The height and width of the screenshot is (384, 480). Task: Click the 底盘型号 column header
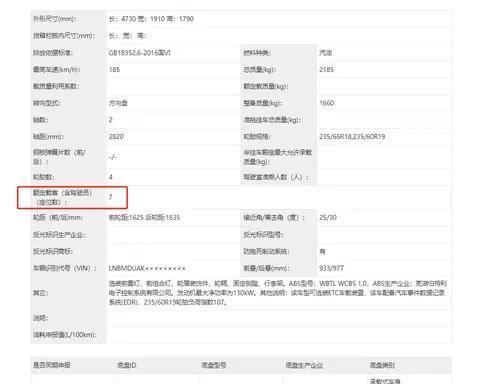pyautogui.click(x=214, y=365)
